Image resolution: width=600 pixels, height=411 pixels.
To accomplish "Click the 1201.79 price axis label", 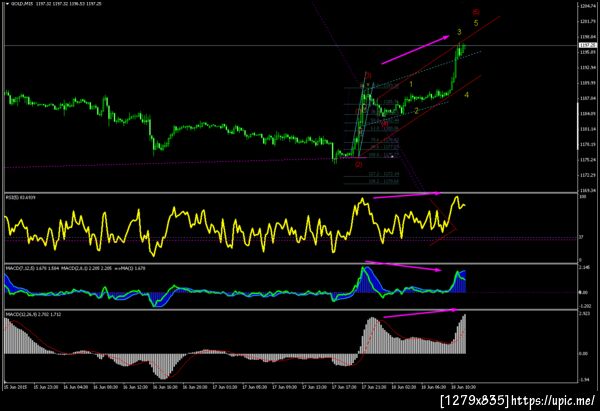I will coord(588,21).
